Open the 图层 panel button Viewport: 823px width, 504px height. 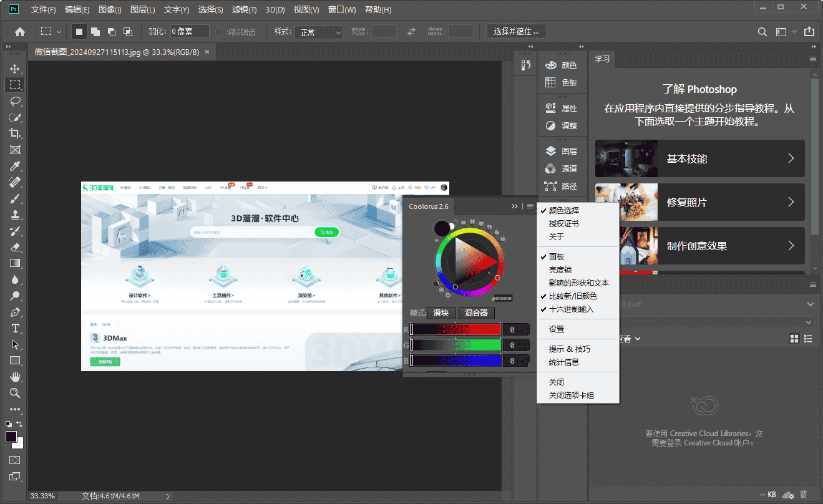[562, 151]
